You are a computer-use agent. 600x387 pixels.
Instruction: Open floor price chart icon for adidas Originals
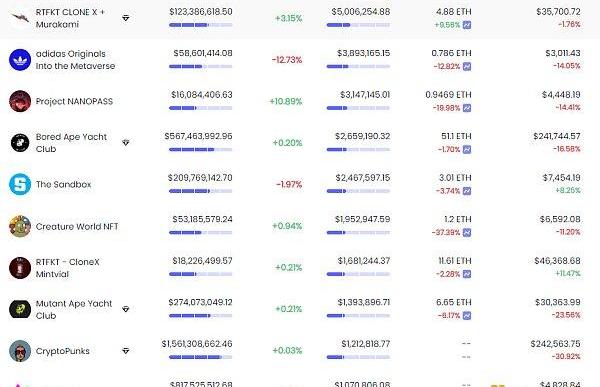click(467, 66)
